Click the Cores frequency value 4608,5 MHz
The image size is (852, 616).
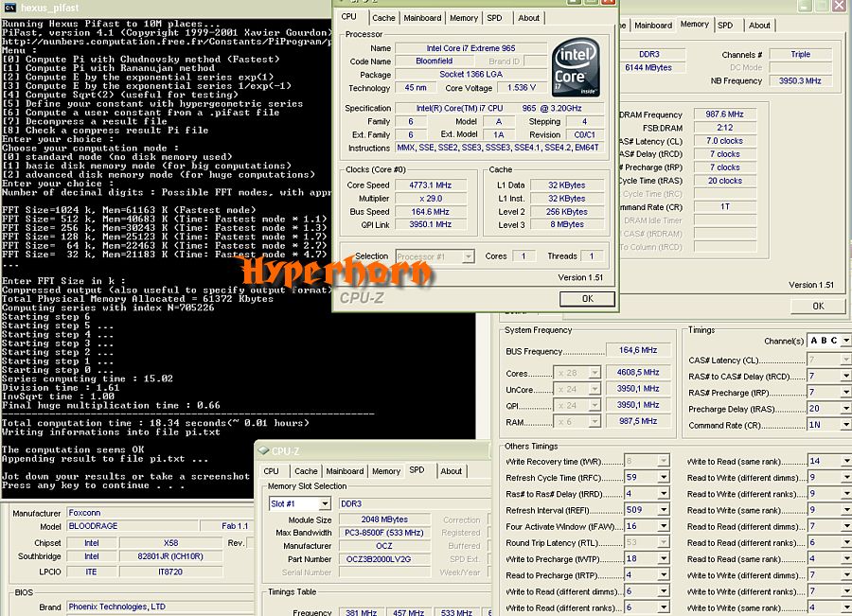point(638,373)
